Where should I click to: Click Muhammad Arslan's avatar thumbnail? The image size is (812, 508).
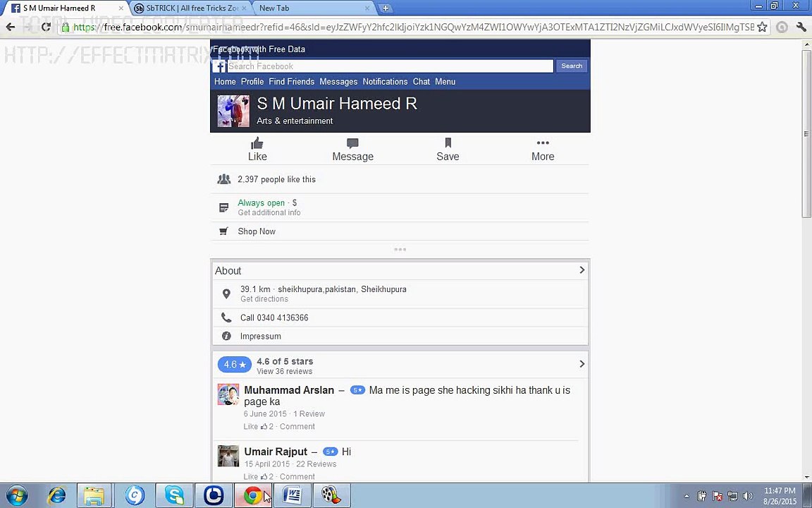(x=228, y=394)
